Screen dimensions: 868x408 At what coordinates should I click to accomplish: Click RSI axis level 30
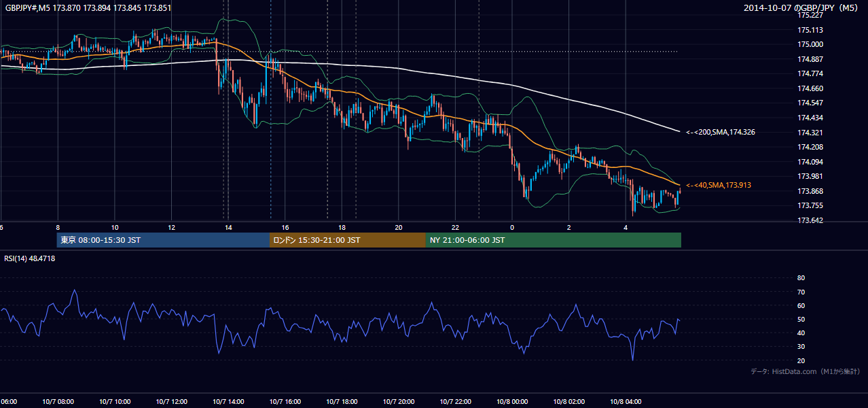click(801, 347)
